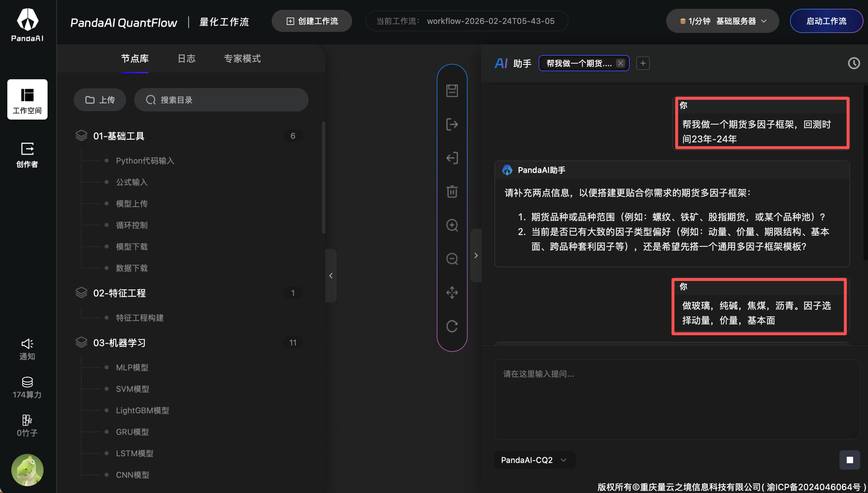Click the export arrow icon in canvas toolbar
Screen dimensions: 868x493
click(x=452, y=124)
